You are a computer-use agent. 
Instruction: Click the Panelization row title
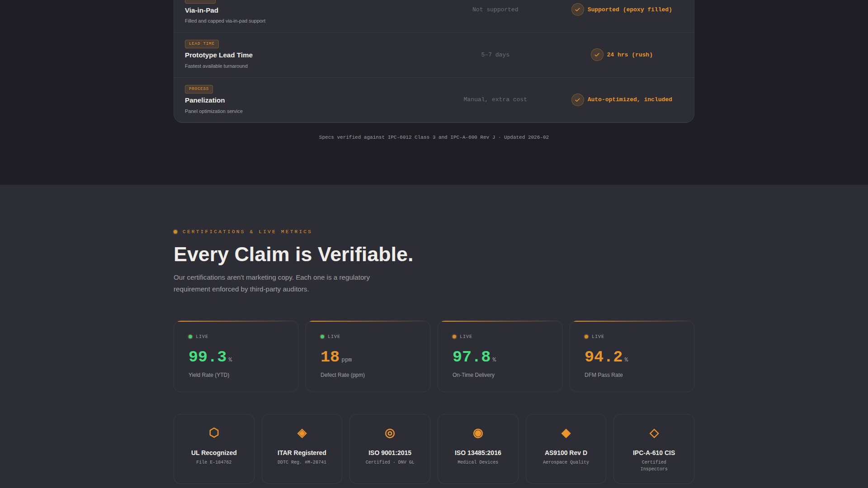click(204, 100)
